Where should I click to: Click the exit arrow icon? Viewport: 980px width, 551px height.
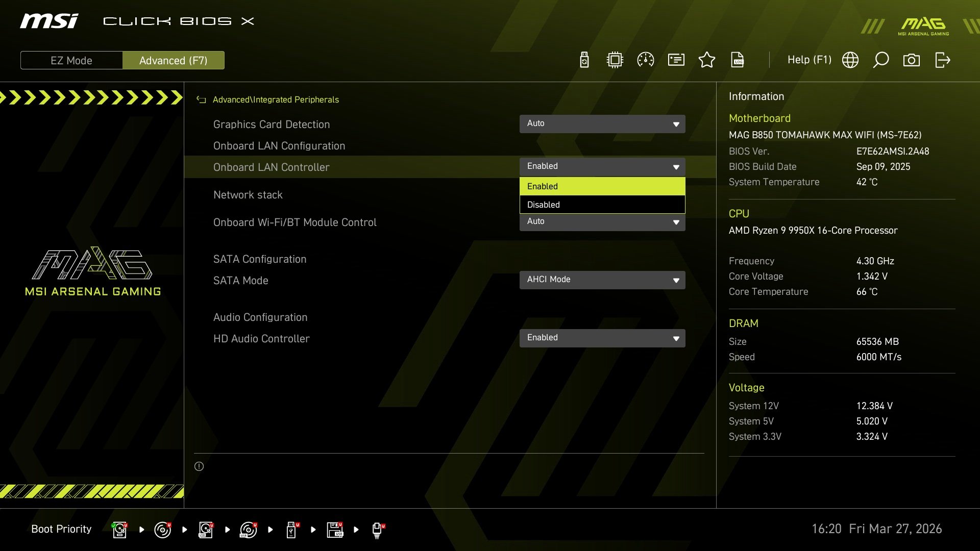942,60
